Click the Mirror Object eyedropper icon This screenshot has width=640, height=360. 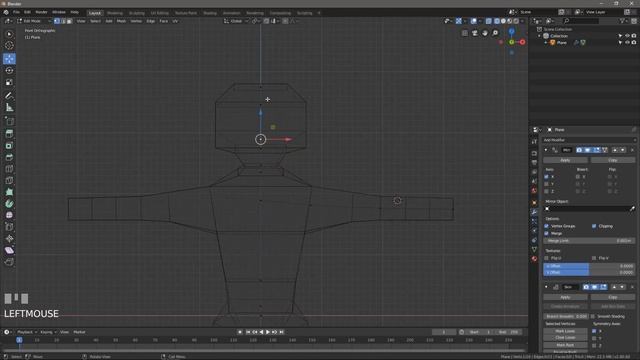tap(632, 209)
